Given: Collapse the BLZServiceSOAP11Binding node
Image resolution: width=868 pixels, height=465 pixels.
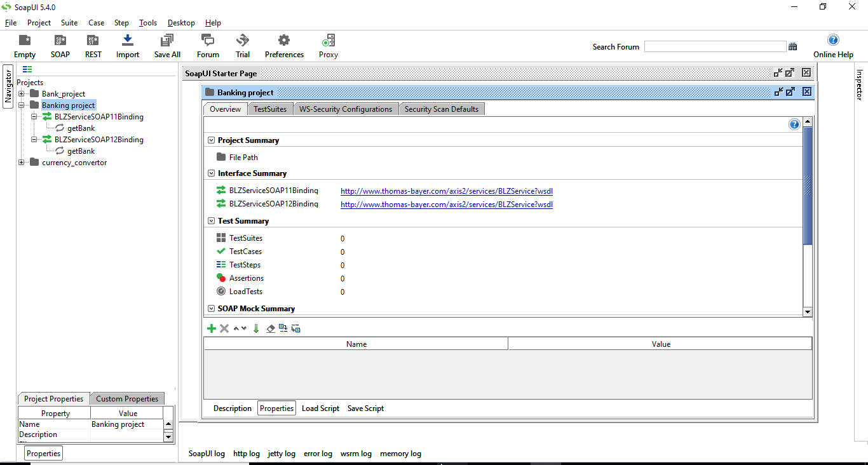Looking at the screenshot, I should [x=34, y=116].
